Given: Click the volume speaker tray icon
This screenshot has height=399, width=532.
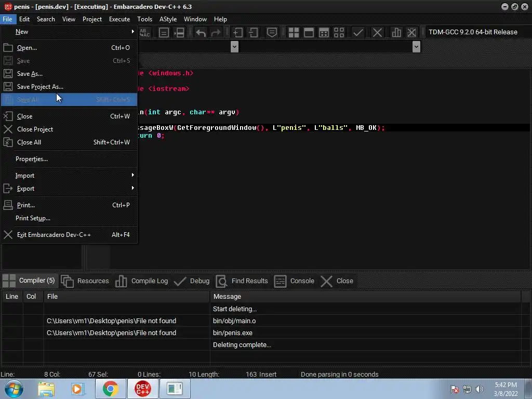Looking at the screenshot, I should tap(480, 389).
